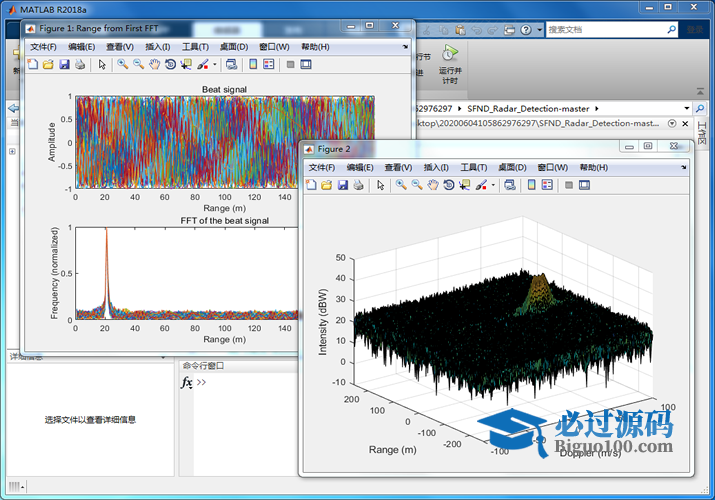Click switch windows icon in MATLAB quick access
Viewport: 715px width, 500px height.
[x=509, y=30]
